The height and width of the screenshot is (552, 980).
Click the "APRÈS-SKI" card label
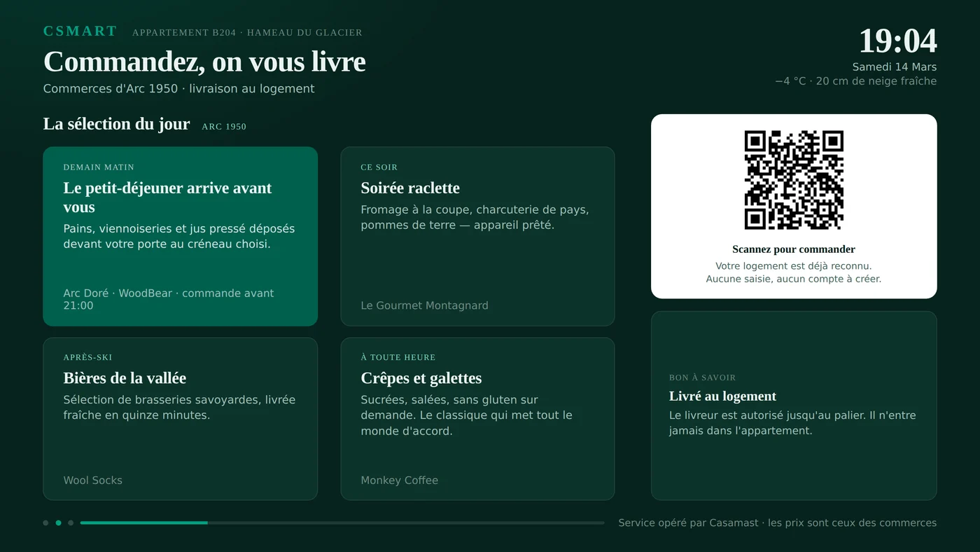click(88, 357)
